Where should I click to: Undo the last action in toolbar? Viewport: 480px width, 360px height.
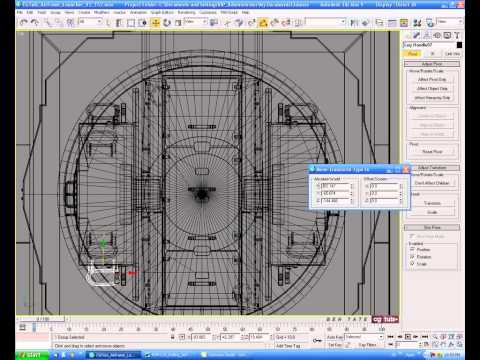click(x=23, y=23)
